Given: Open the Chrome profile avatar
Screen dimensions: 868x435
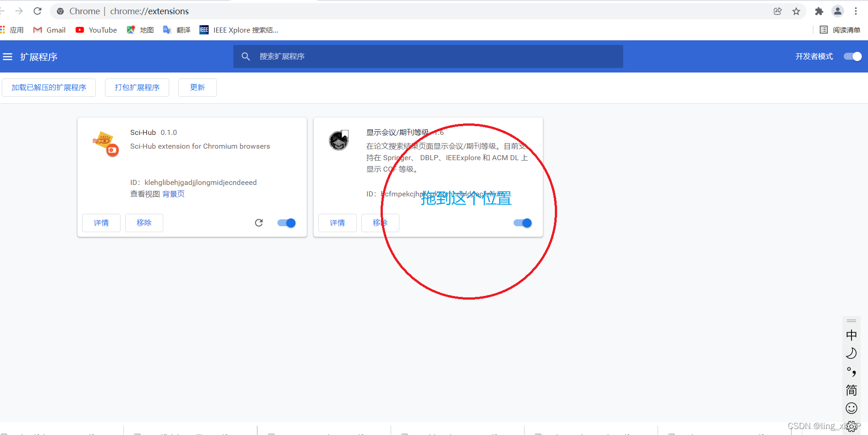Looking at the screenshot, I should tap(838, 11).
